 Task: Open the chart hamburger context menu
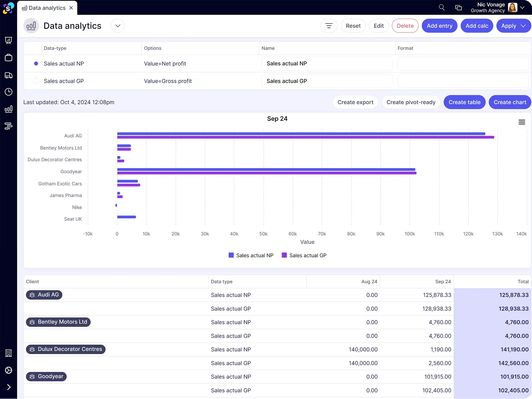click(522, 122)
